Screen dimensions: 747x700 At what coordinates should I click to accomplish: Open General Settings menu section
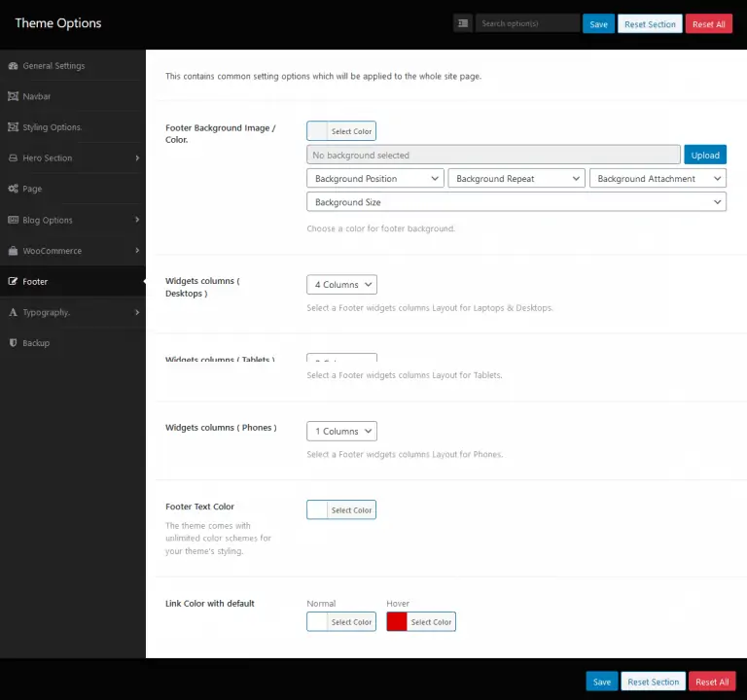(x=73, y=66)
